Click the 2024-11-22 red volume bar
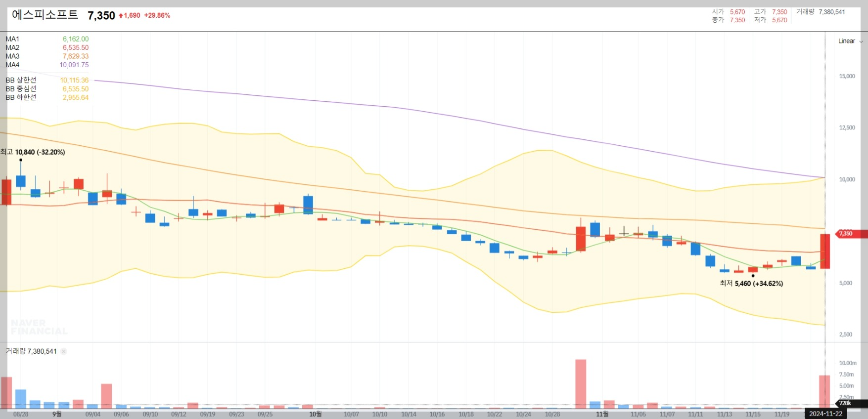 (x=824, y=392)
